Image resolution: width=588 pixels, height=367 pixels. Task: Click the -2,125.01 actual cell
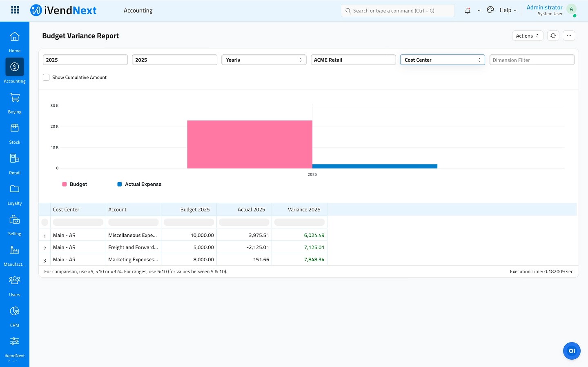point(244,247)
